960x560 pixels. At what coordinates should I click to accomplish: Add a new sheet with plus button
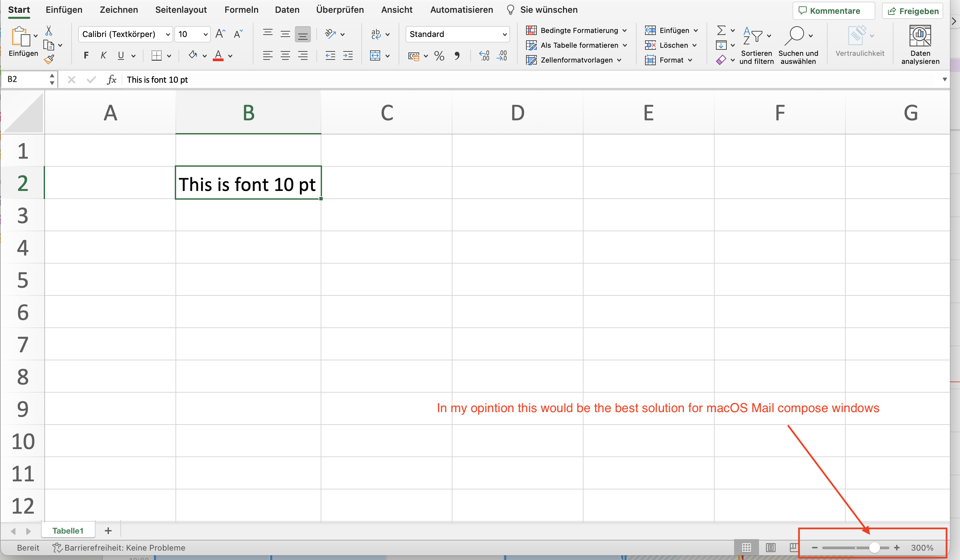pos(108,530)
